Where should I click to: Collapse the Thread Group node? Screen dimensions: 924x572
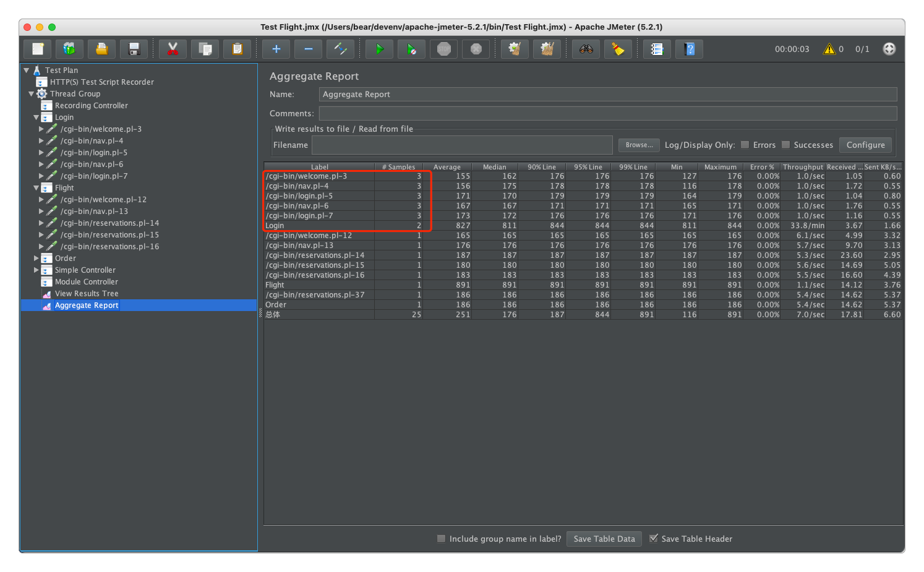point(32,94)
